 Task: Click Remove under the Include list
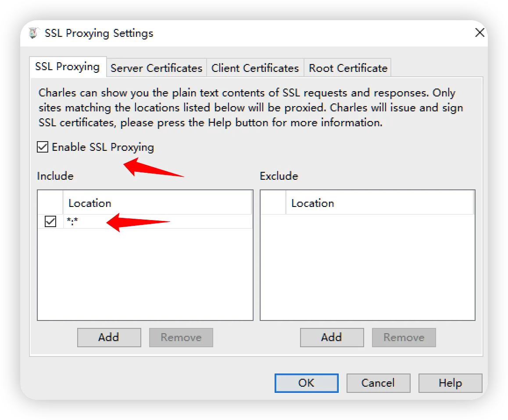pyautogui.click(x=181, y=337)
